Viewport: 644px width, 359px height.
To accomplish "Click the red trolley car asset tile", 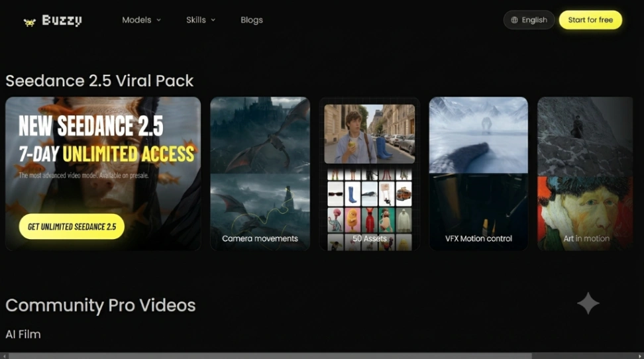I will 403,193.
